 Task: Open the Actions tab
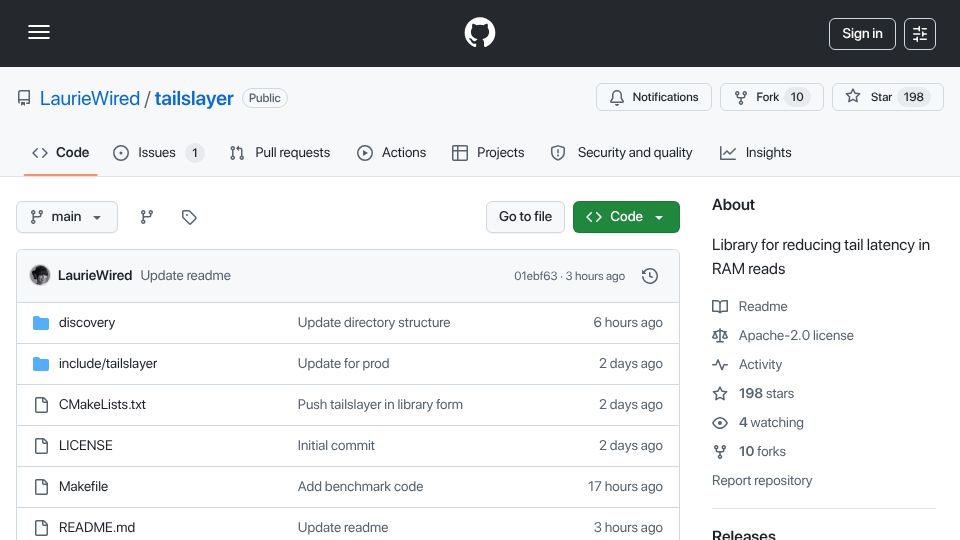(x=391, y=152)
